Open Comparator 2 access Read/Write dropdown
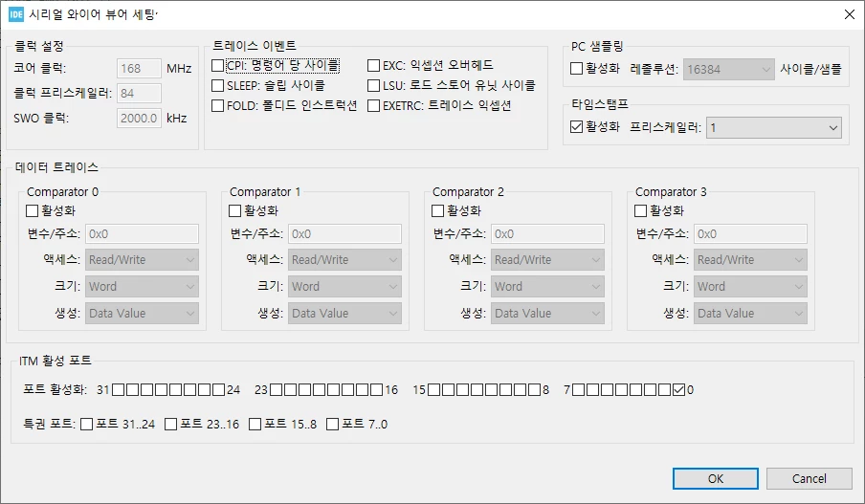865x504 pixels. tap(547, 260)
